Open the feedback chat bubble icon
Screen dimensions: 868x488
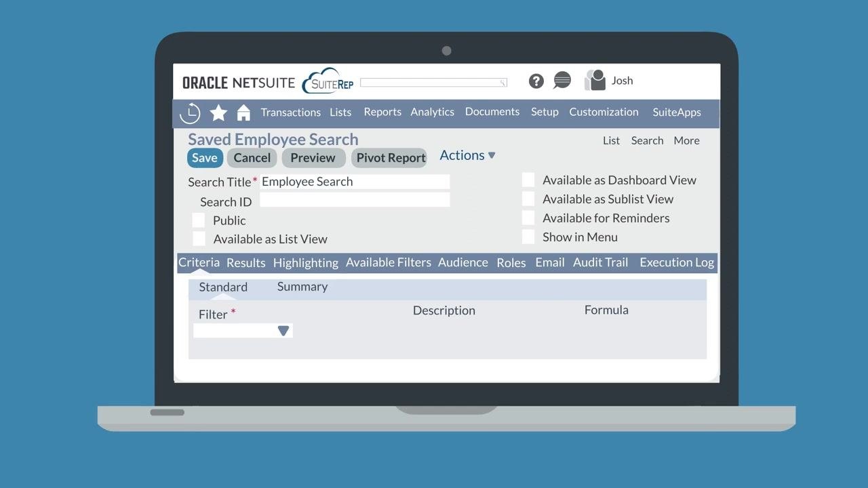(x=562, y=81)
